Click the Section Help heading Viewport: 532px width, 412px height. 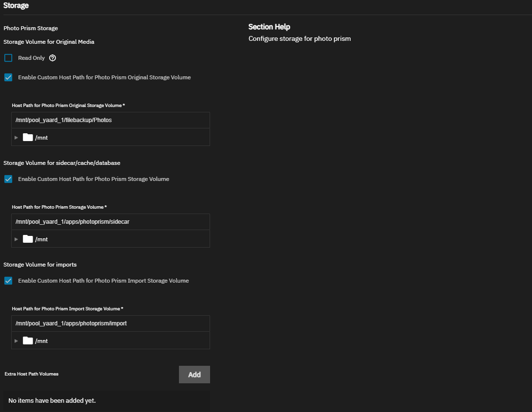point(269,27)
